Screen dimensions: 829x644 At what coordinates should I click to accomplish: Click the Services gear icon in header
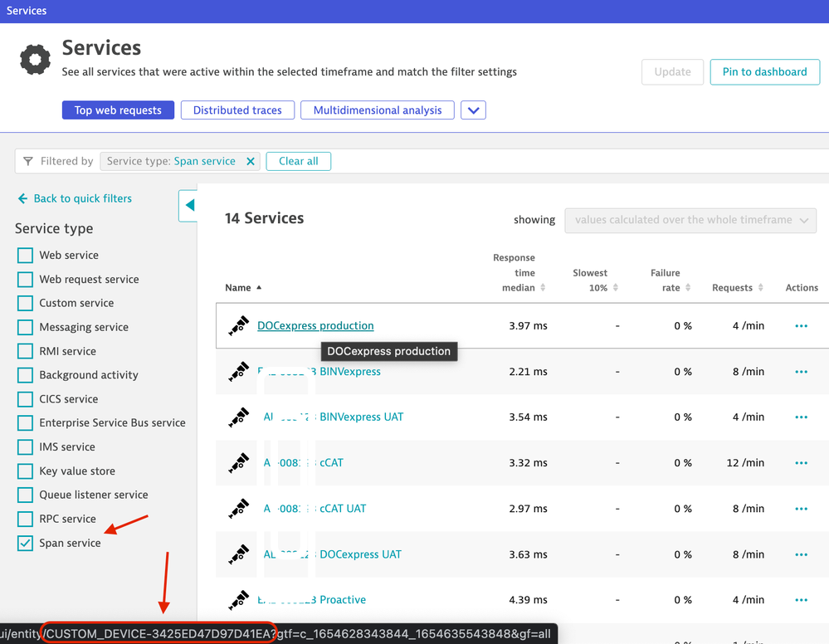[35, 60]
